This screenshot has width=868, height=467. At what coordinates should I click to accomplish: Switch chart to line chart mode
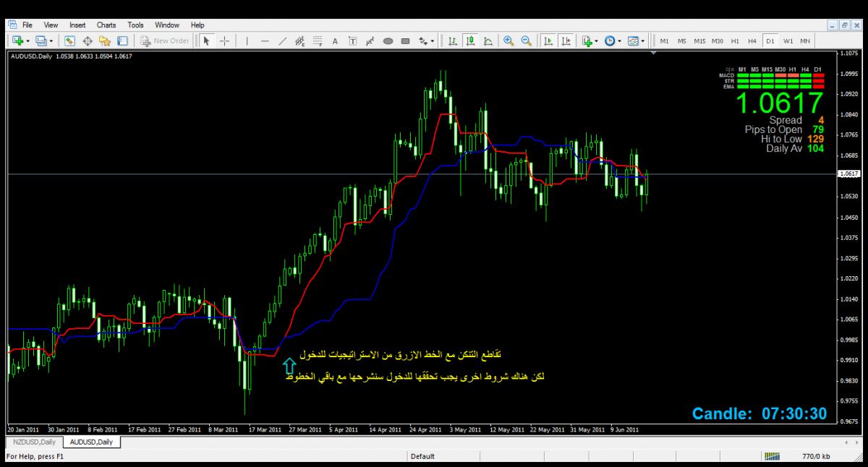click(488, 41)
